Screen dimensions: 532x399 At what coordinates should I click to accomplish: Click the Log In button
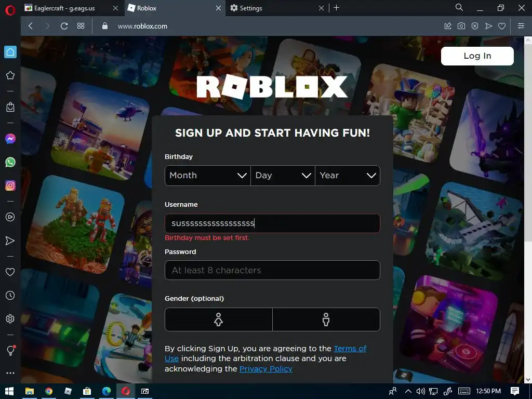click(477, 56)
